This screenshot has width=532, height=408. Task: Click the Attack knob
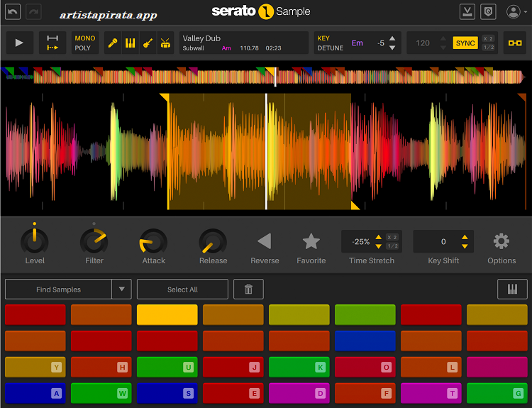tap(153, 241)
